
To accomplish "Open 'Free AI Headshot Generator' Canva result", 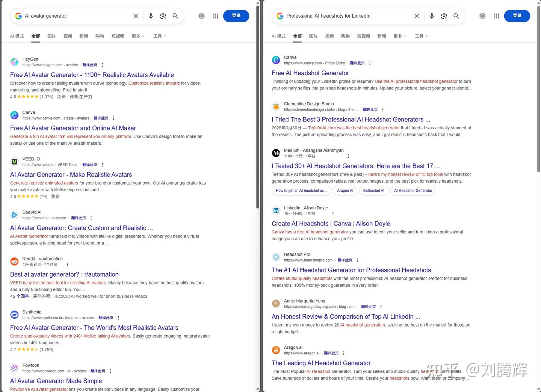I will 310,73.
